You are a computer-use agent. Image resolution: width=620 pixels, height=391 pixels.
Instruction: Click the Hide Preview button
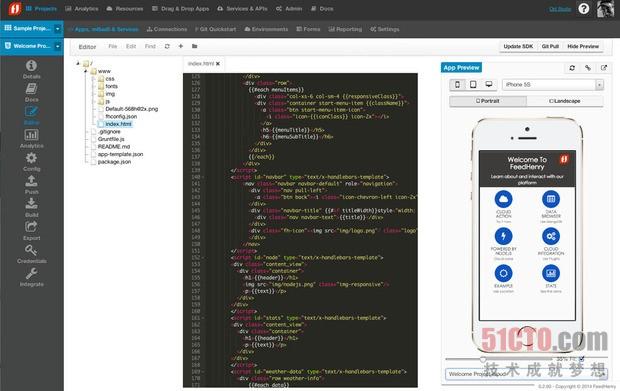click(x=583, y=46)
